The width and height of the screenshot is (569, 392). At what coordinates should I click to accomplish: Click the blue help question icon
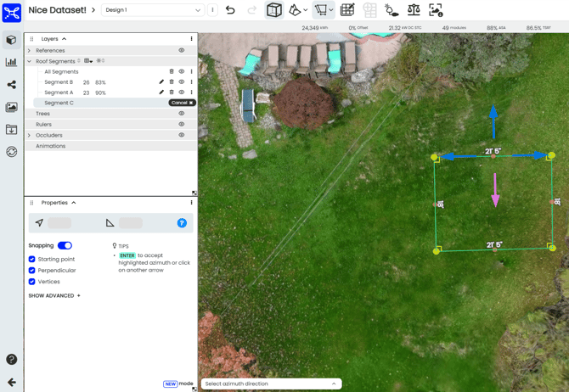click(x=182, y=223)
